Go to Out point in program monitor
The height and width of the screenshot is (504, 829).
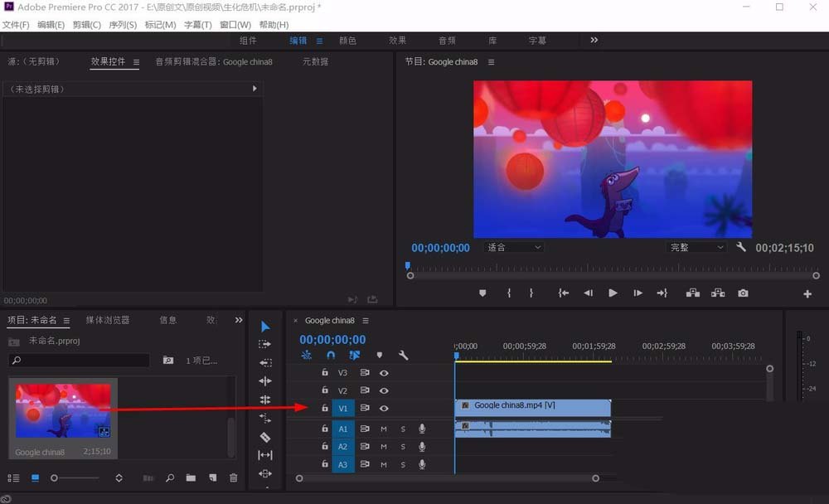click(x=662, y=293)
